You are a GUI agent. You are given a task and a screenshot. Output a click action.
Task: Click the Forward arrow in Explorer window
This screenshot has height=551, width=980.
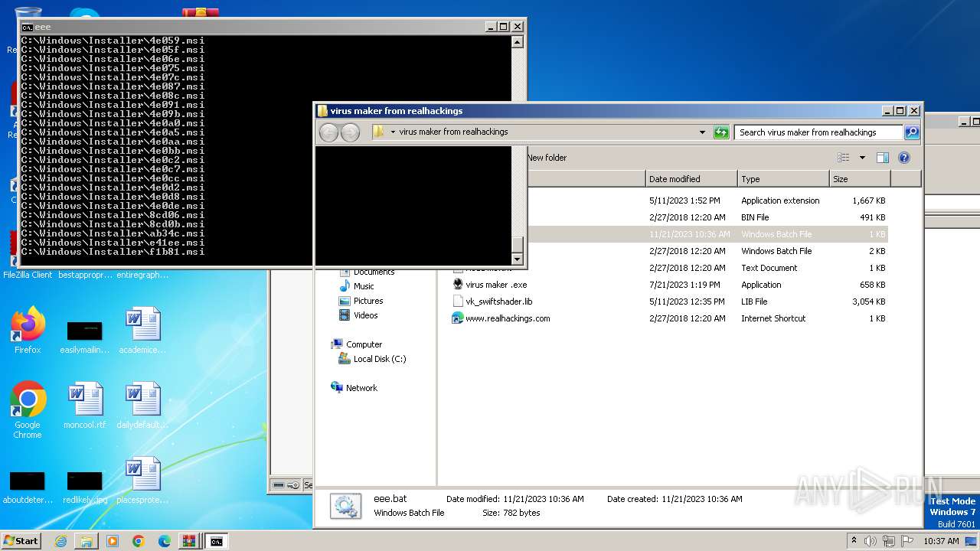(350, 132)
